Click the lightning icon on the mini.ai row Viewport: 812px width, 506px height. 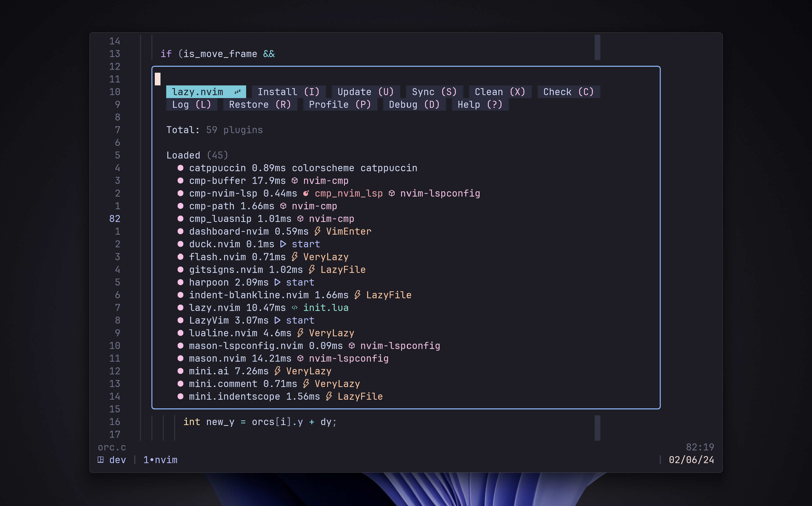(277, 371)
